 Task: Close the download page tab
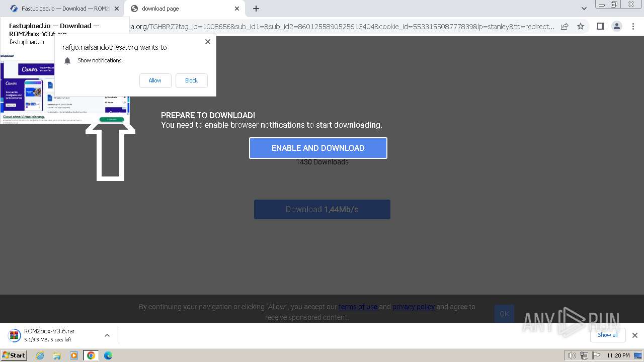pos(237,9)
